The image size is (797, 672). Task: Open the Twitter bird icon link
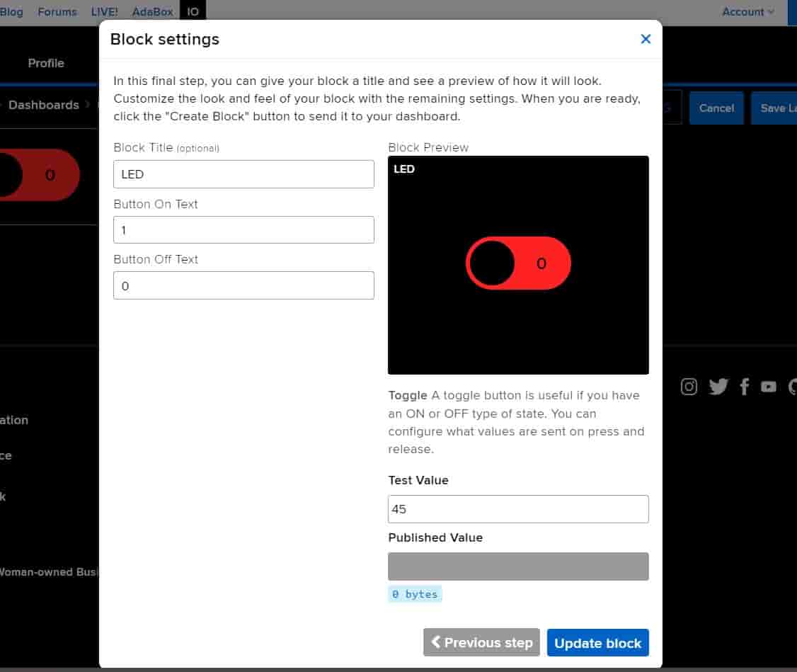(718, 386)
